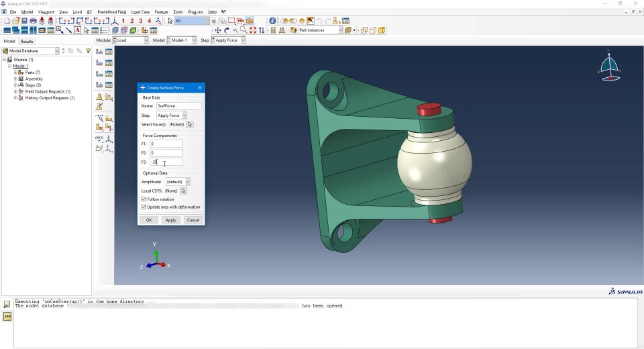Apply view number 1 from toolbar
The width and height of the screenshot is (644, 349).
tap(123, 21)
